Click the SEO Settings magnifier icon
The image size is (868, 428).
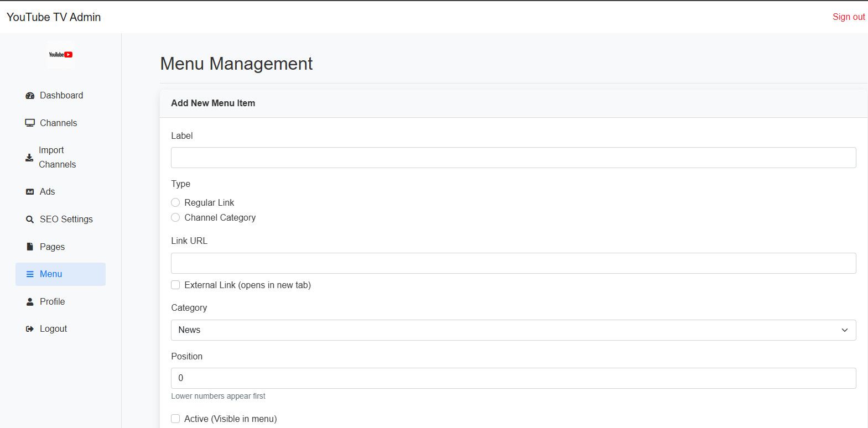[x=30, y=220]
